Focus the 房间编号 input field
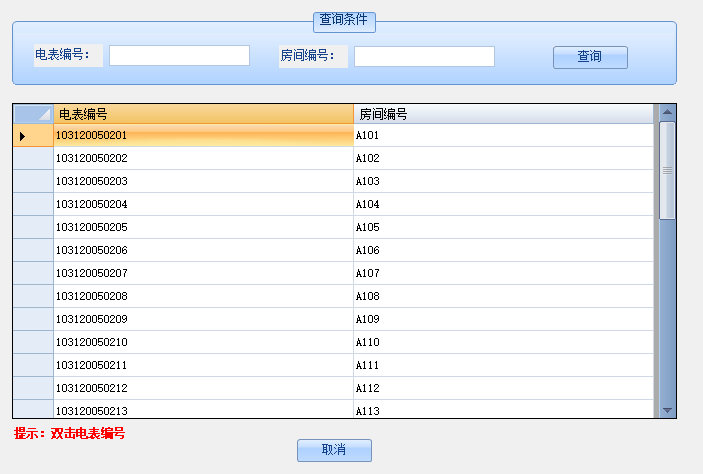This screenshot has height=474, width=703. (x=424, y=57)
